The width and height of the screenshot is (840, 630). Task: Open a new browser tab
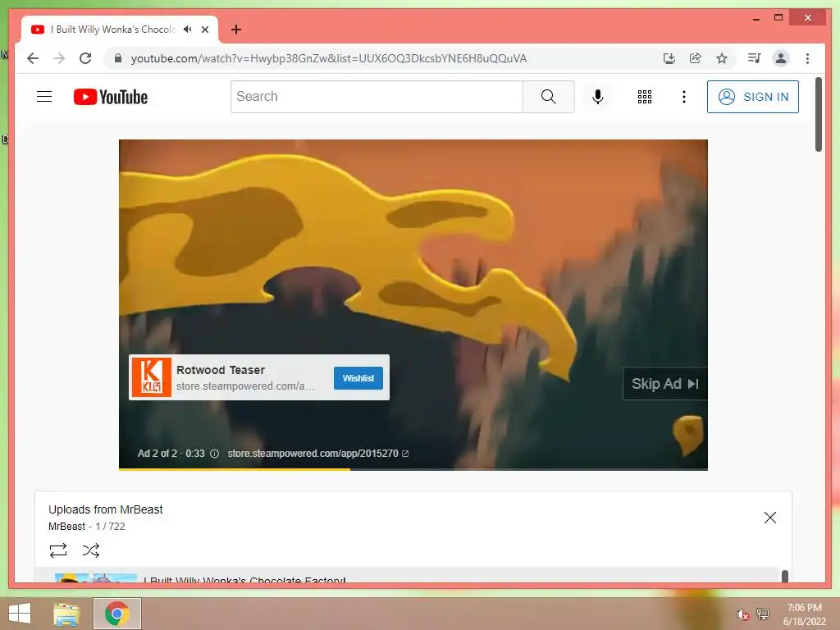pyautogui.click(x=236, y=30)
